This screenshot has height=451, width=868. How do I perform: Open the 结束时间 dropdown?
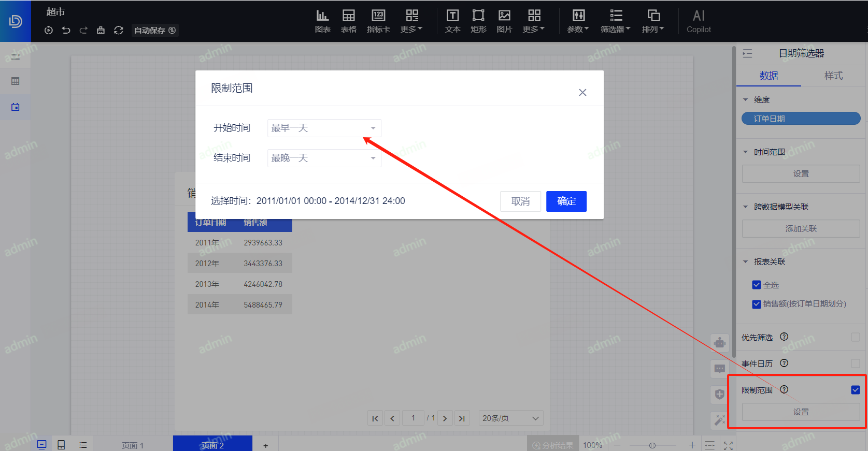click(x=324, y=158)
